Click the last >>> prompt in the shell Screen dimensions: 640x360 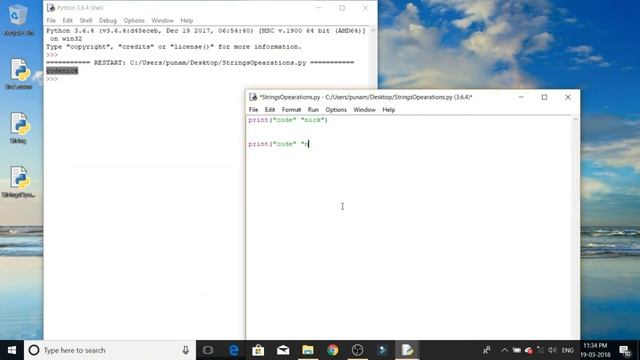52,79
